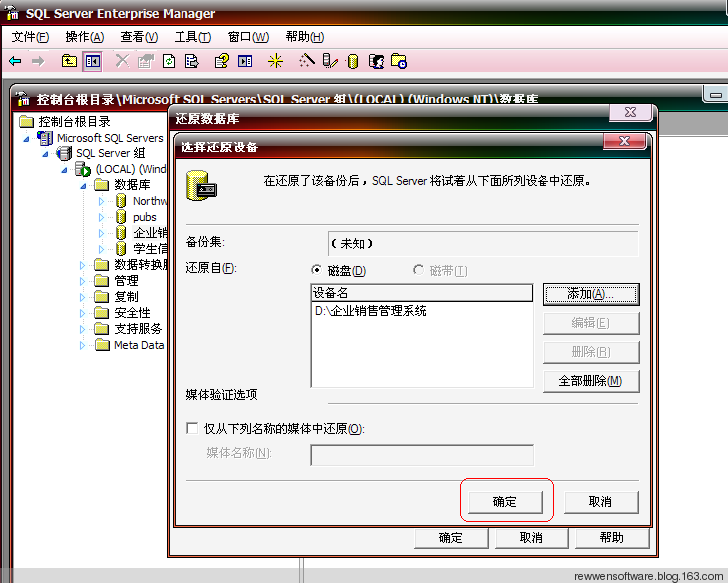
Task: Click 确定 in the 还原数据库 dialog
Action: (451, 538)
